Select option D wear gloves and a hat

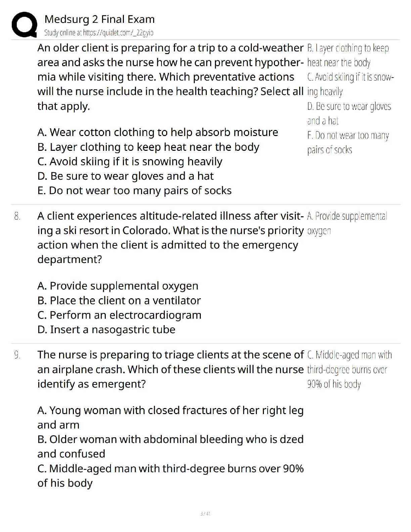(125, 176)
